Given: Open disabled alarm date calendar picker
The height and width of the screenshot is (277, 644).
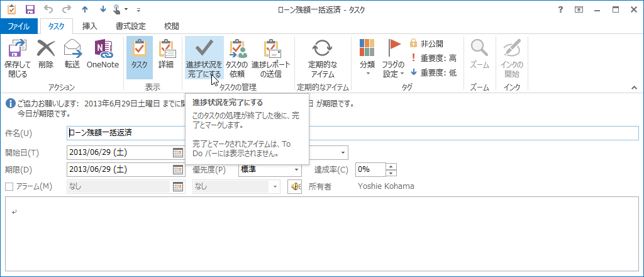Looking at the screenshot, I should coord(178,186).
